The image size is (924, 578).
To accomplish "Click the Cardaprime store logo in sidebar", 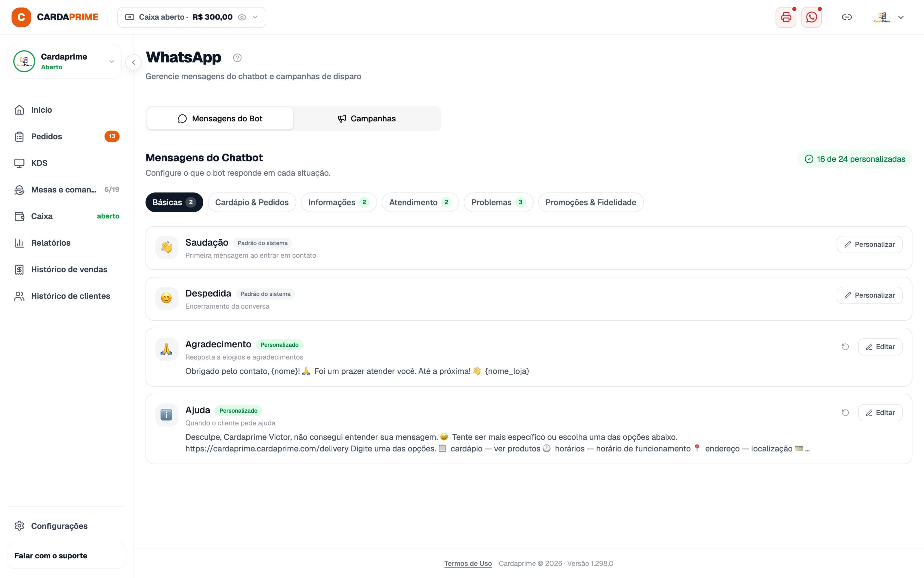I will click(x=24, y=62).
